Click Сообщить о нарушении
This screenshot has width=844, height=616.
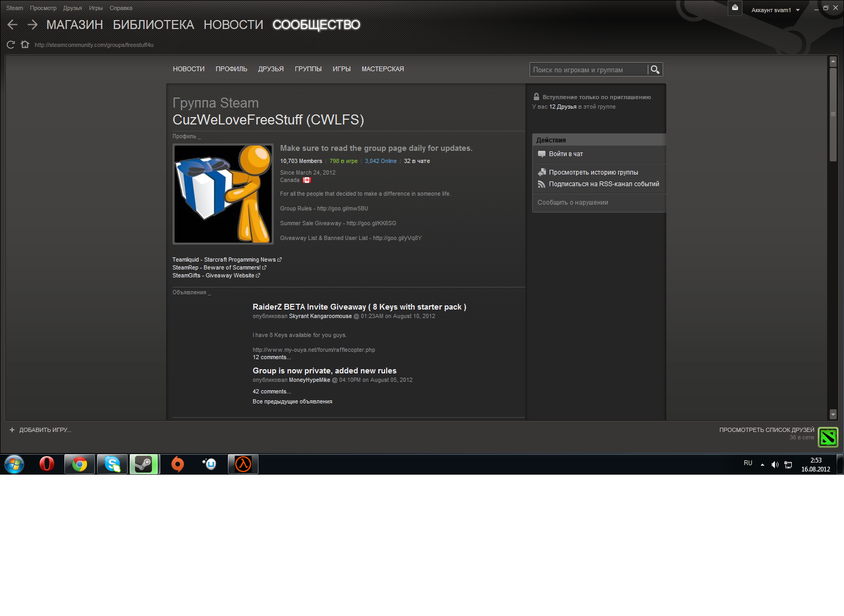click(x=573, y=203)
